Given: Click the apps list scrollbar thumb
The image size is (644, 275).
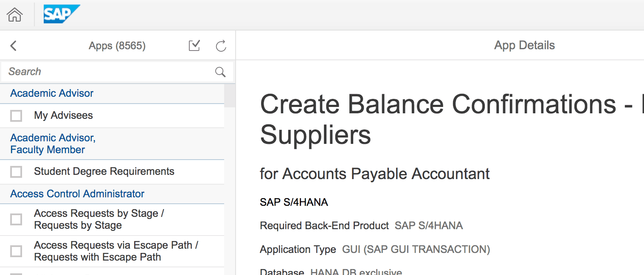Looking at the screenshot, I should (230, 95).
